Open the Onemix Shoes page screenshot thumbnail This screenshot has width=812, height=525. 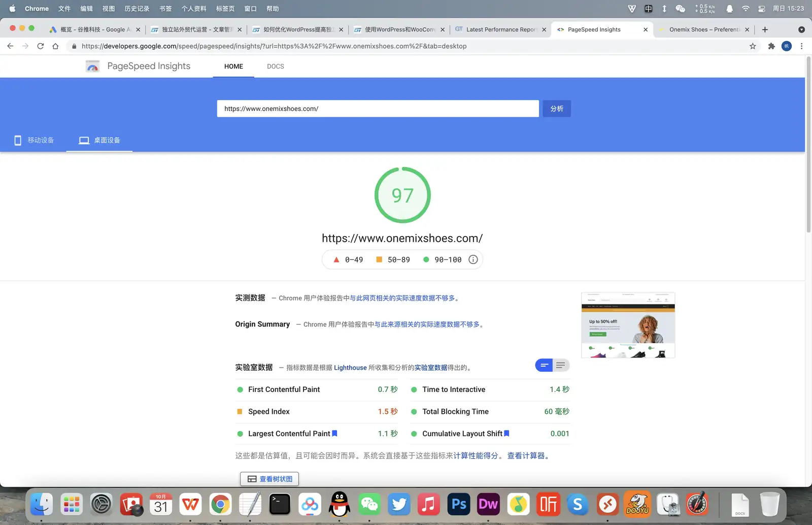[628, 325]
